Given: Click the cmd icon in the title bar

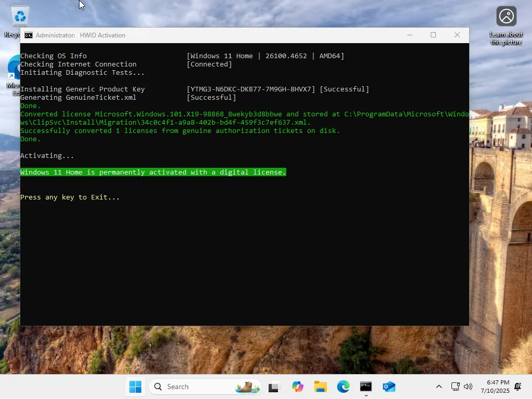Looking at the screenshot, I should [29, 35].
